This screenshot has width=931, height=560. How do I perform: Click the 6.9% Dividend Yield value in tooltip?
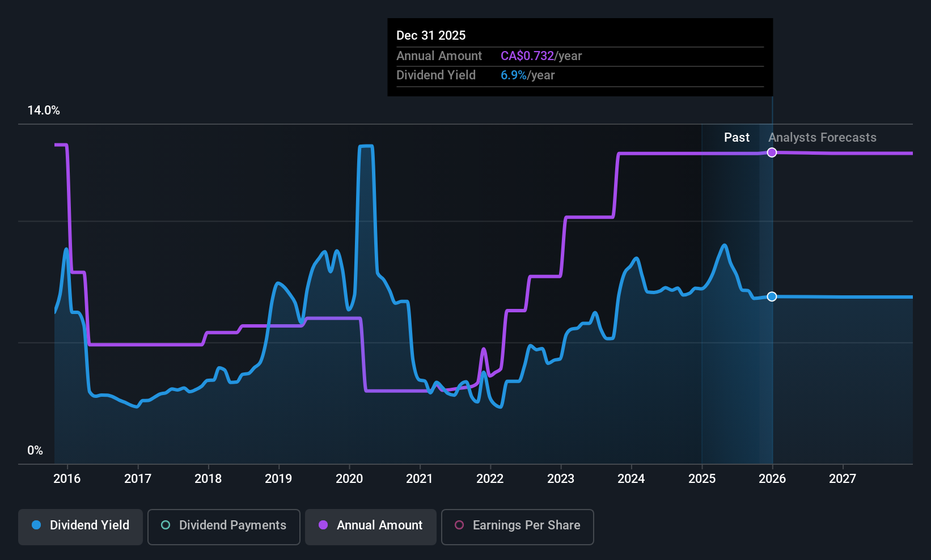[513, 75]
